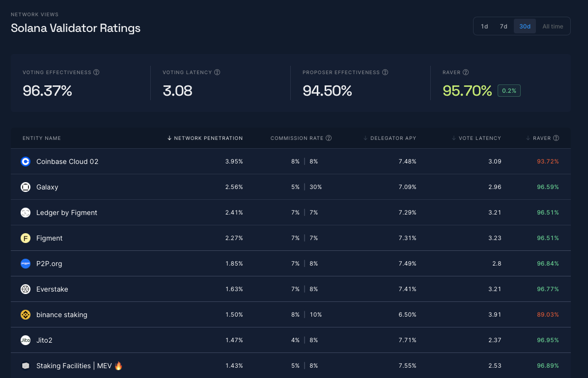This screenshot has width=588, height=378.
Task: Click the Coinbase Cloud 02 logo icon
Action: pos(26,162)
